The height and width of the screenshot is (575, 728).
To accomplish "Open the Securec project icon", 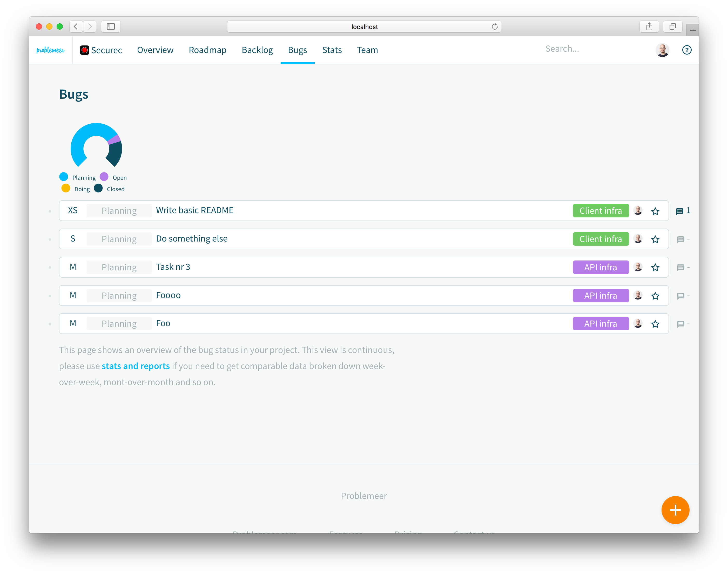I will 84,50.
